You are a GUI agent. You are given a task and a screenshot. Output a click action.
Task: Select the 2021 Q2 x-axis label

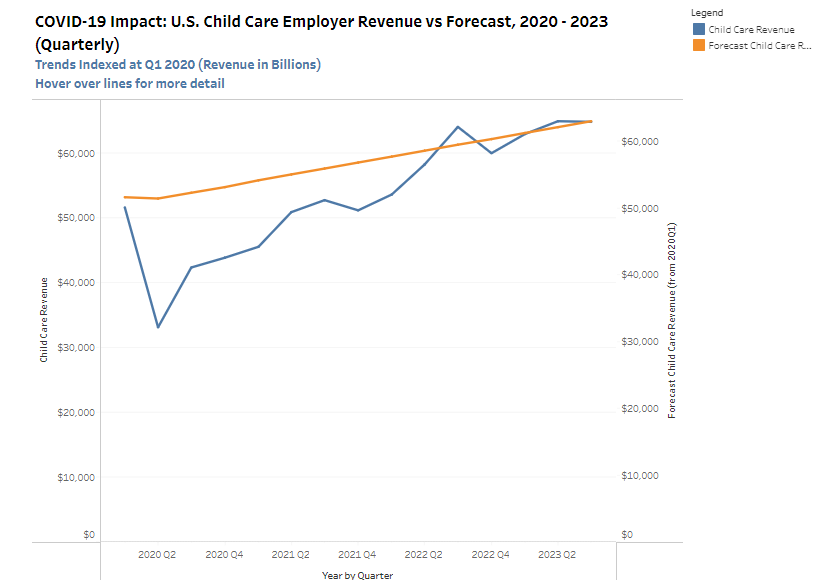290,553
